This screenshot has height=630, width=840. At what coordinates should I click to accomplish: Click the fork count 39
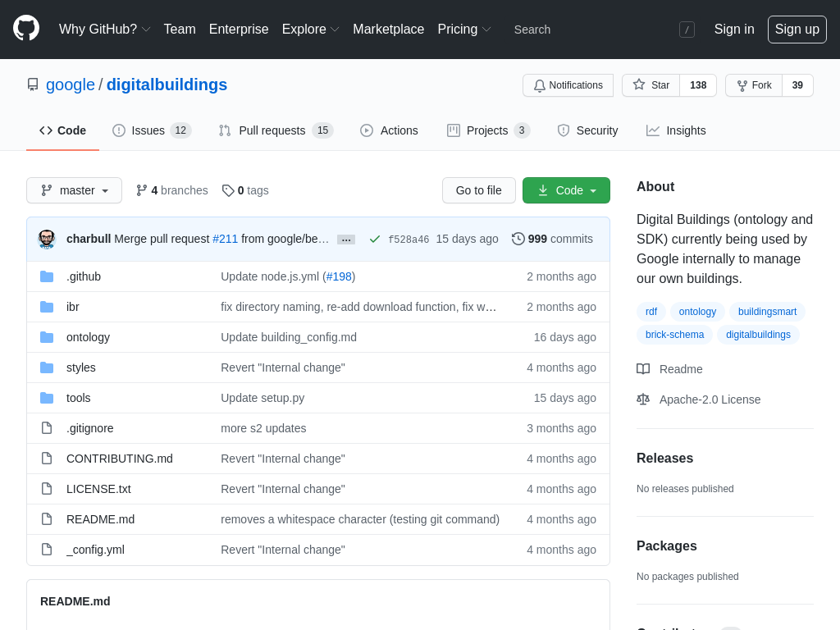click(x=797, y=85)
